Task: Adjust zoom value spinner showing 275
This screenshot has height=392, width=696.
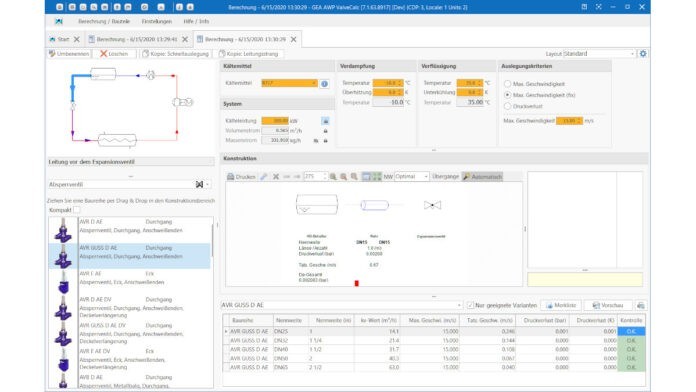Action: [325, 177]
